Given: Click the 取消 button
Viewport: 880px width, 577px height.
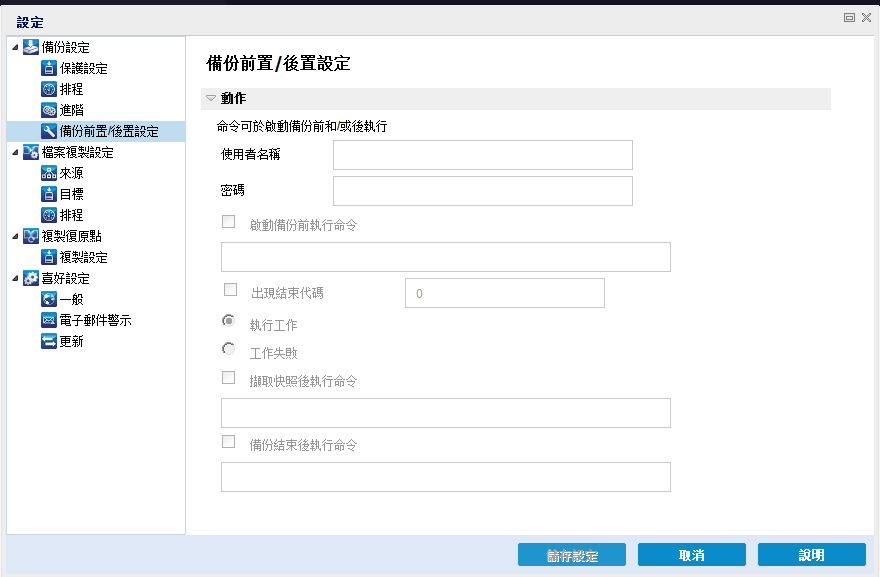Looking at the screenshot, I should click(x=692, y=556).
